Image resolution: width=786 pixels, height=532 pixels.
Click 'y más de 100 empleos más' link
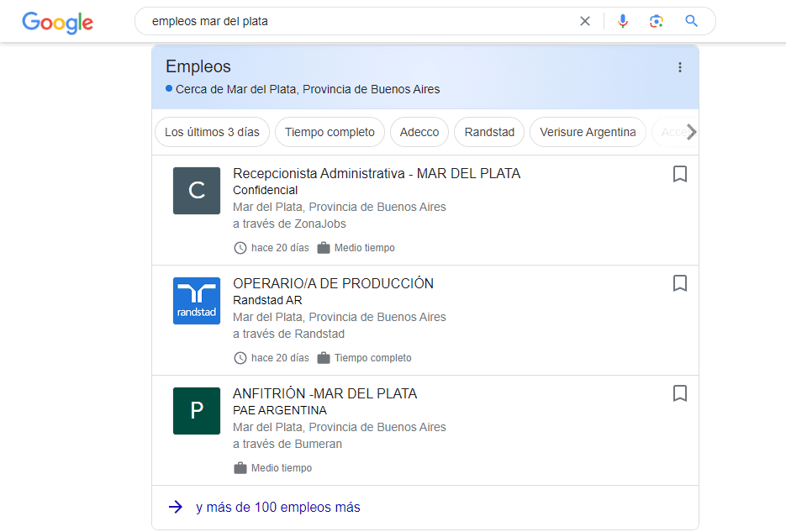(x=277, y=508)
